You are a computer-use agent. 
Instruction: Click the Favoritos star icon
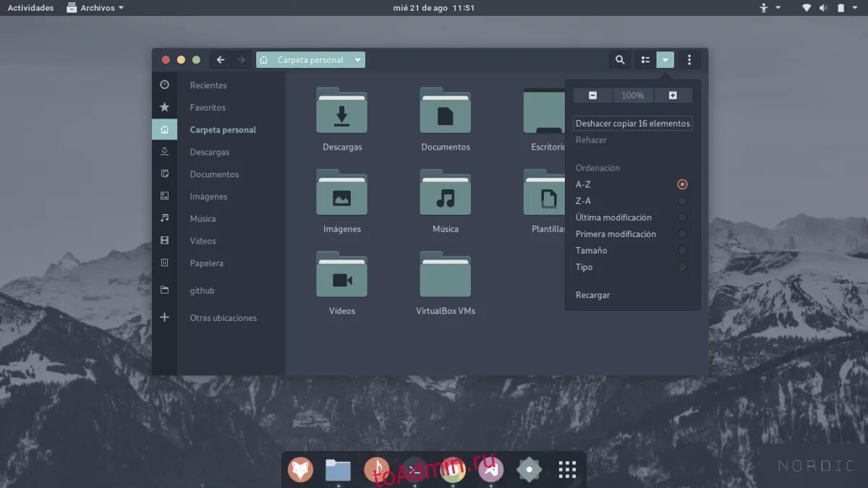pos(164,107)
